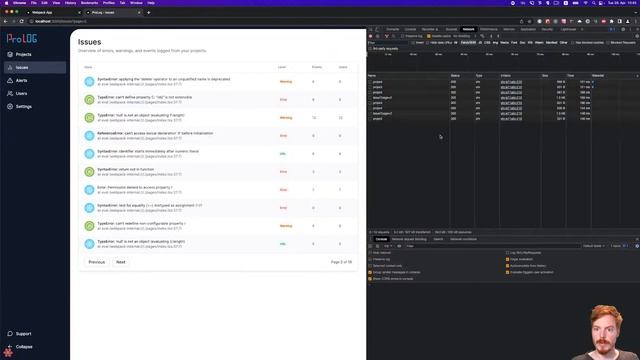Screen dimensions: 640x360
Task: Select the Console drawer tab
Action: click(x=381, y=239)
